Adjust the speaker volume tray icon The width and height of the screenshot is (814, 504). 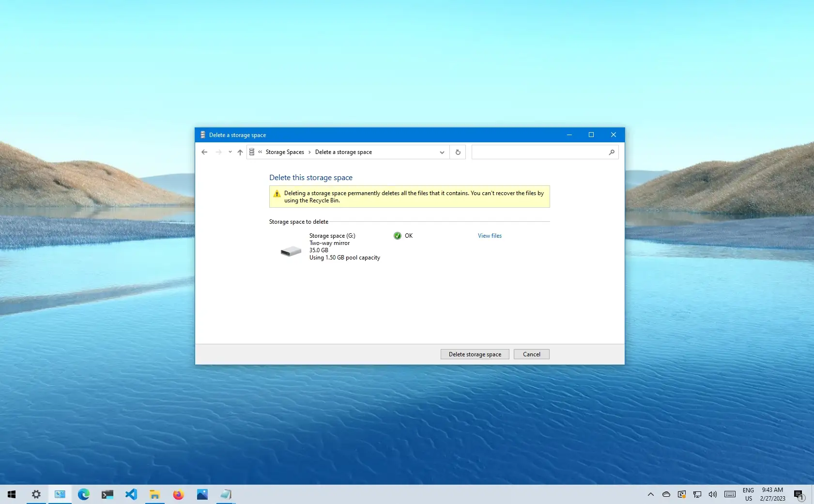(x=712, y=494)
